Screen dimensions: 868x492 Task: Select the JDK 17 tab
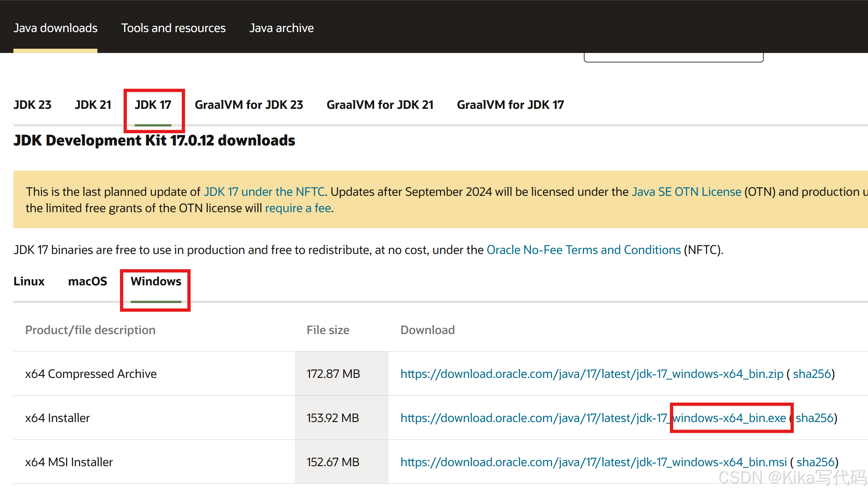click(x=153, y=105)
